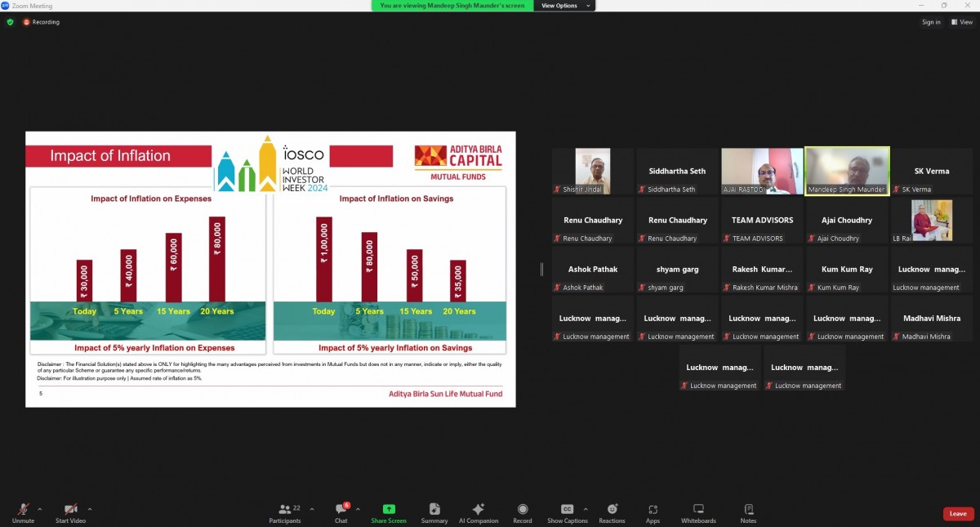Click the Sign in button
980x527 pixels.
coord(931,22)
